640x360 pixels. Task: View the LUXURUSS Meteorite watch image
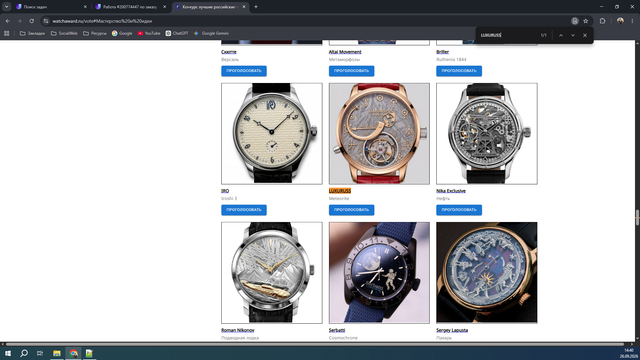click(x=379, y=133)
